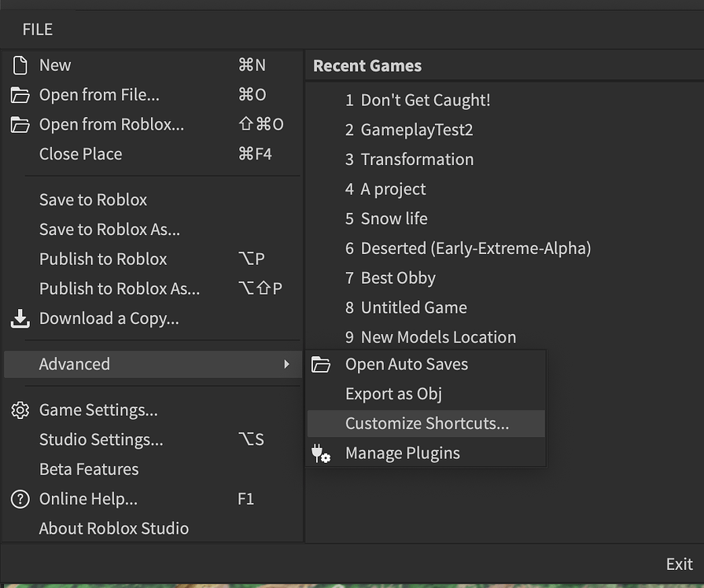The image size is (704, 588).
Task: Click the Game Settings gear icon
Action: point(20,410)
